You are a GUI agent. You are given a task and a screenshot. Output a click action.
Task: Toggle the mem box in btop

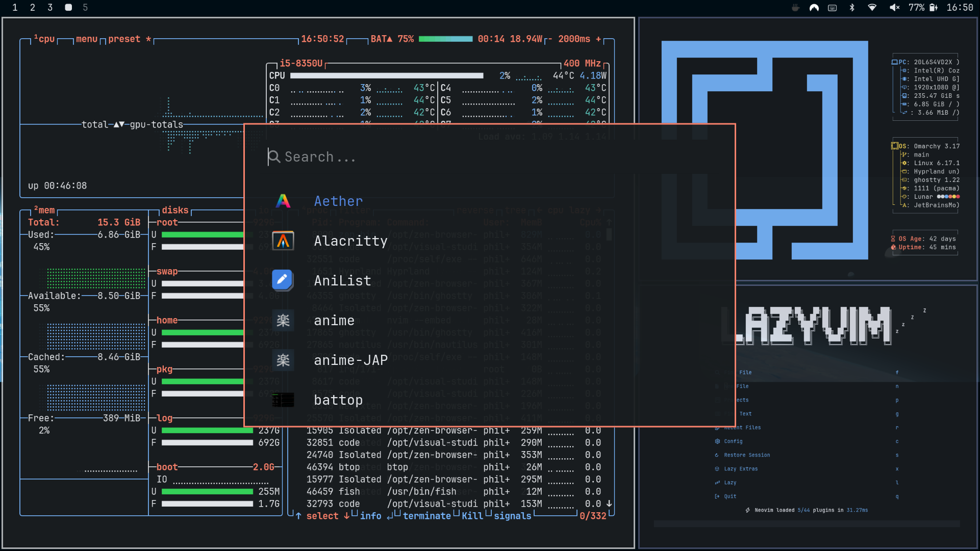click(44, 210)
